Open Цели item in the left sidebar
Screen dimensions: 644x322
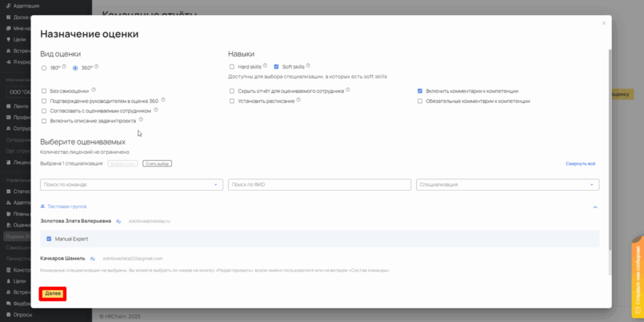click(x=19, y=281)
